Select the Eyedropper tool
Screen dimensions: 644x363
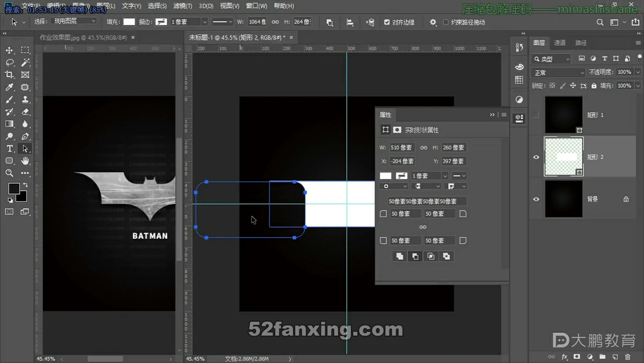coord(9,87)
